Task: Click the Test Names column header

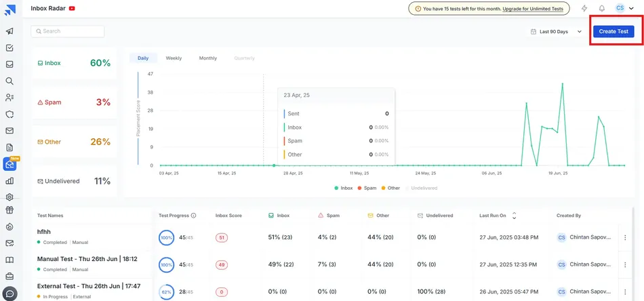Action: pyautogui.click(x=50, y=215)
